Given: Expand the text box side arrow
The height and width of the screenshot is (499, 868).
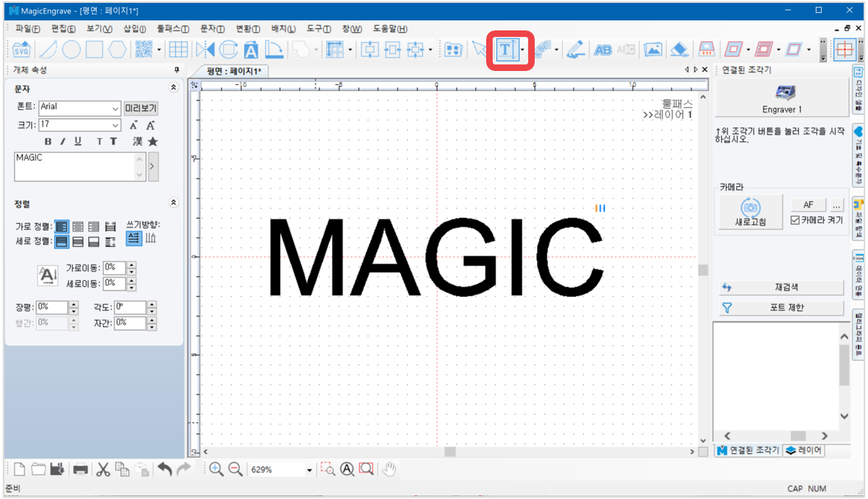Looking at the screenshot, I should (x=154, y=167).
